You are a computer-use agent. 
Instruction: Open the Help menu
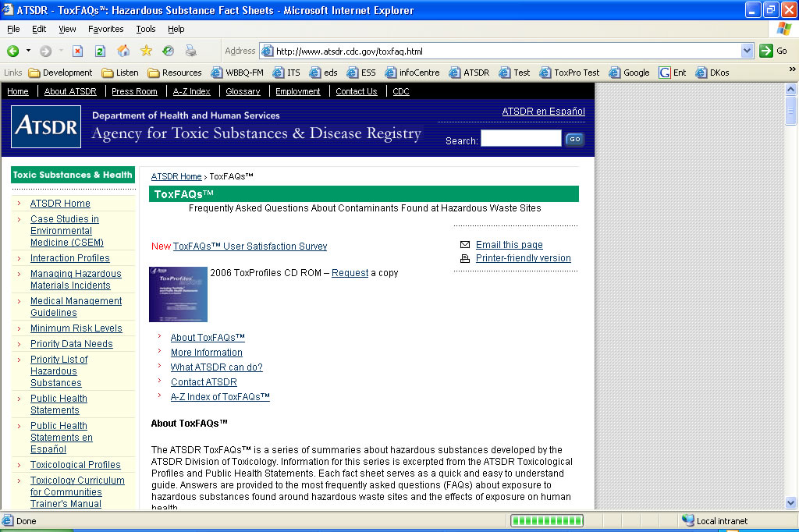(x=176, y=29)
